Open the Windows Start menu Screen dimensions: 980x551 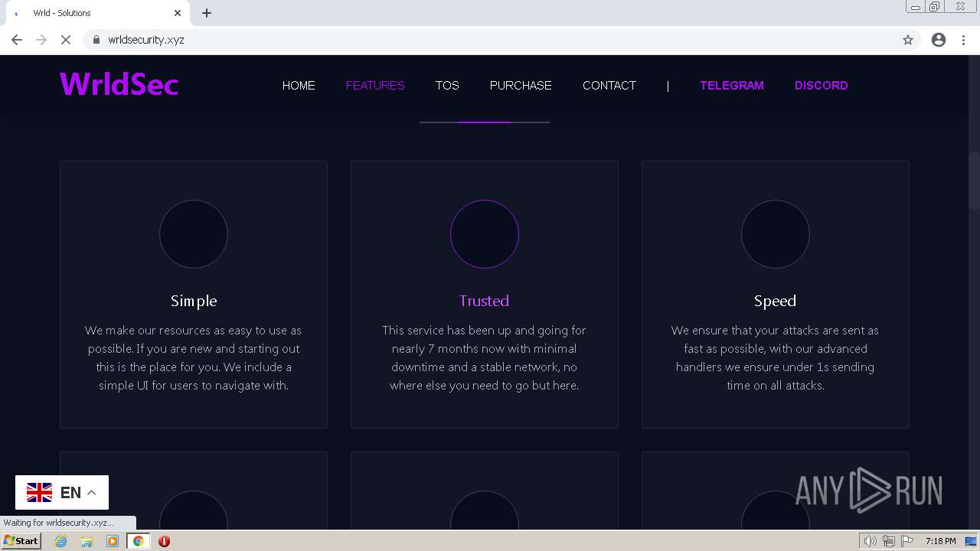21,541
